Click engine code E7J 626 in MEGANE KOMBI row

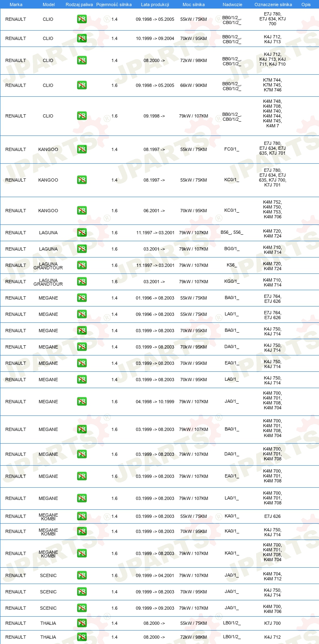point(272,516)
